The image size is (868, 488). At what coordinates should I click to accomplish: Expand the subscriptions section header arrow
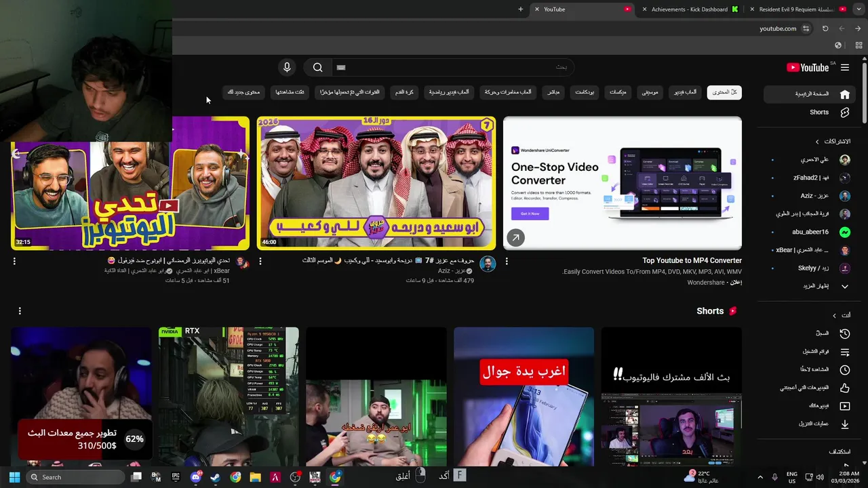(817, 142)
